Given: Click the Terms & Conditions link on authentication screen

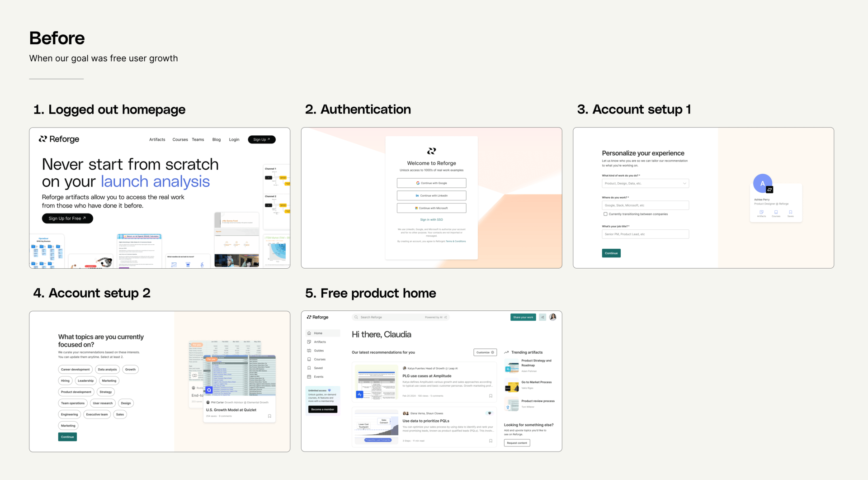Looking at the screenshot, I should click(x=456, y=241).
